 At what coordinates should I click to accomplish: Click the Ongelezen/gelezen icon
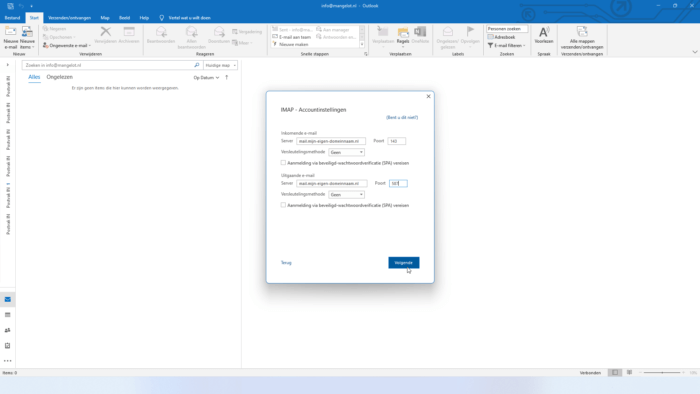point(448,37)
